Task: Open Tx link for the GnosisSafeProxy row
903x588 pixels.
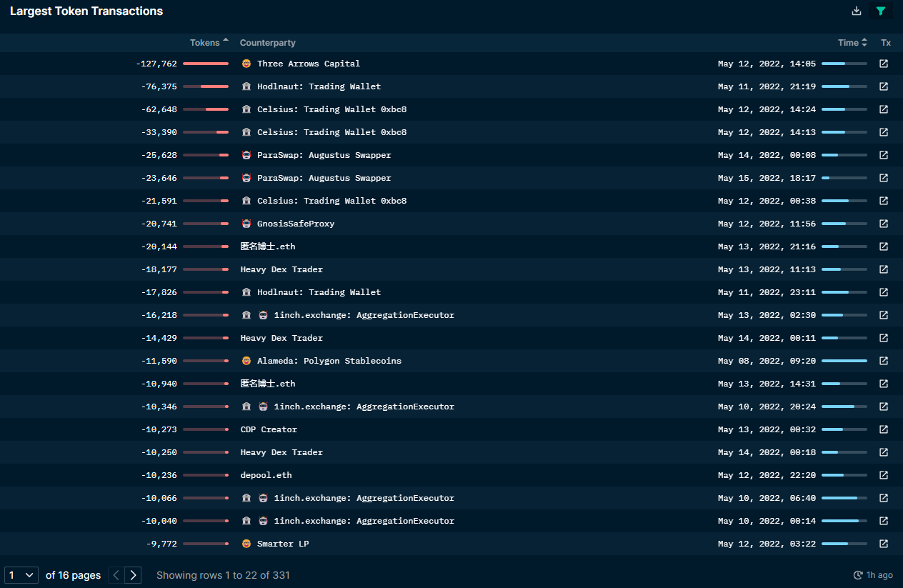Action: click(x=884, y=224)
